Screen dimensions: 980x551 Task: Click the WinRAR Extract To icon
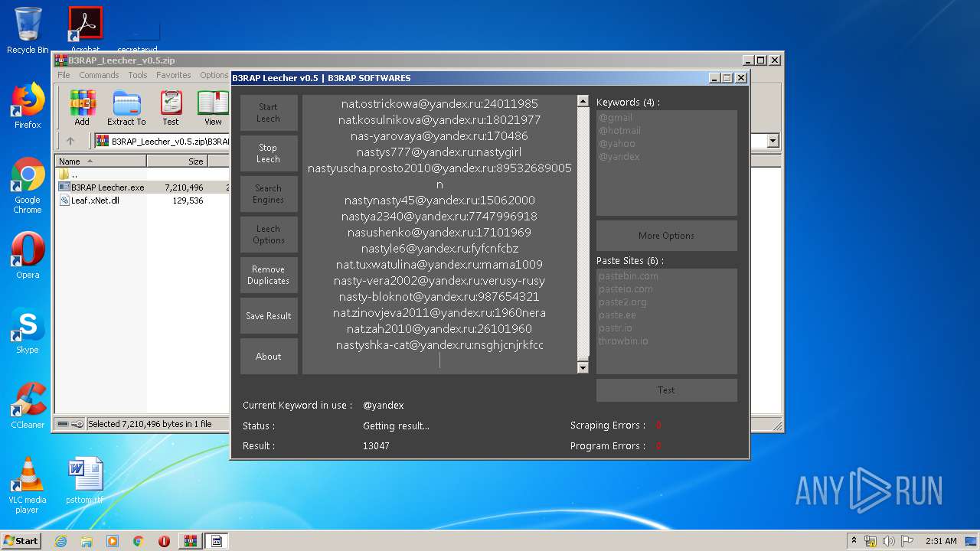pos(126,108)
